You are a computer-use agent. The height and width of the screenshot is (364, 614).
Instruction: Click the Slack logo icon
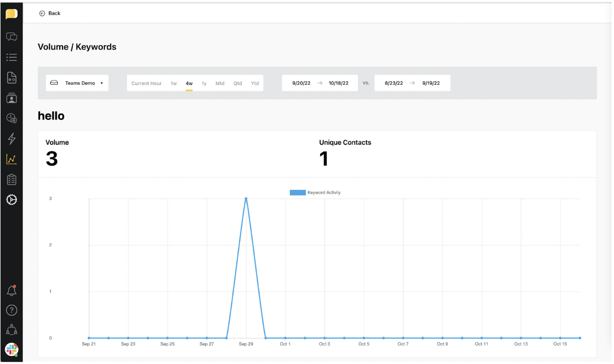click(11, 349)
